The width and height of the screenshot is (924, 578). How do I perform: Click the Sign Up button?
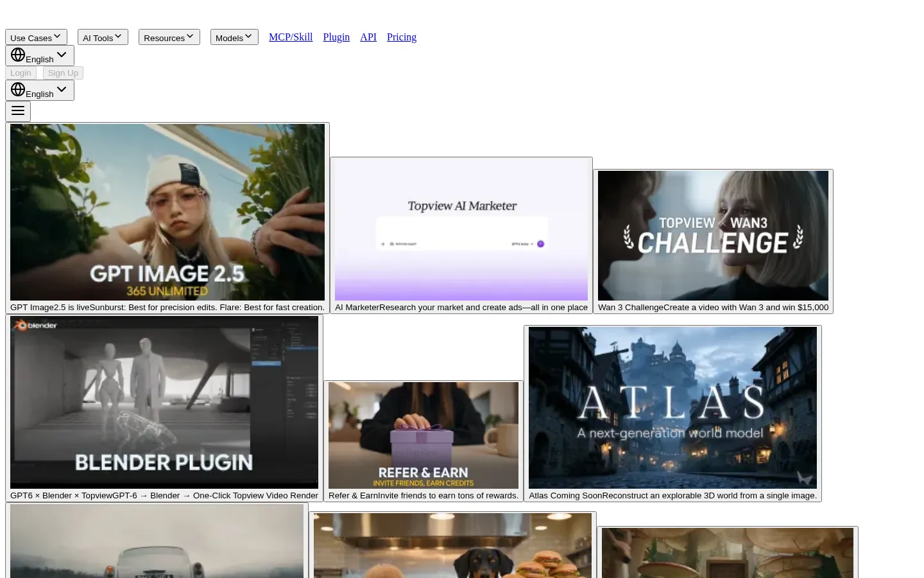63,73
